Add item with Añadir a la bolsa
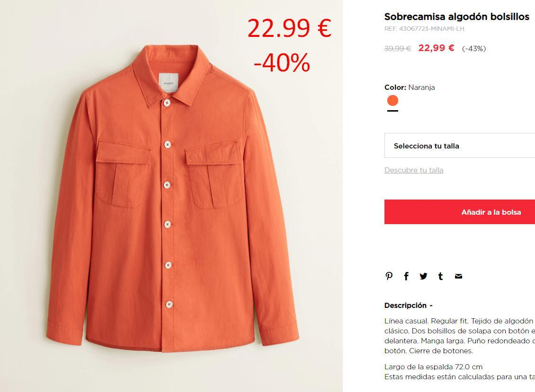Screen dimensions: 535x392 coord(460,212)
